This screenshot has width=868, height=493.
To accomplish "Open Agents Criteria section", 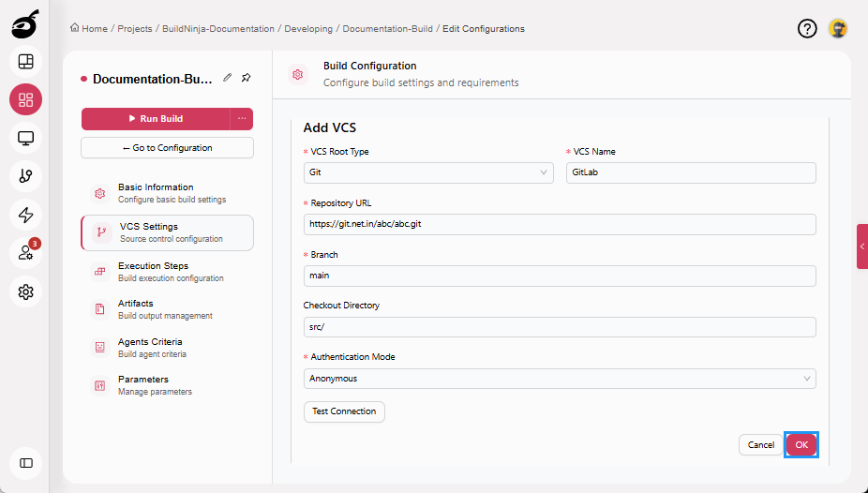I will tap(167, 348).
